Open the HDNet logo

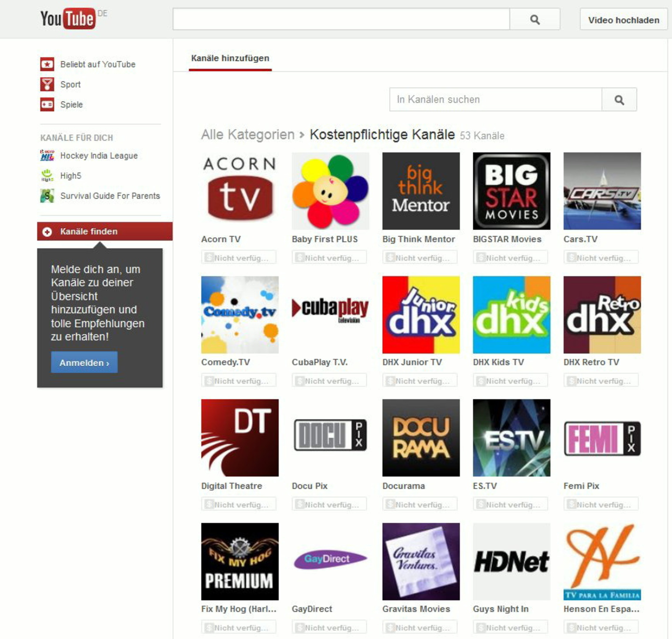click(511, 561)
